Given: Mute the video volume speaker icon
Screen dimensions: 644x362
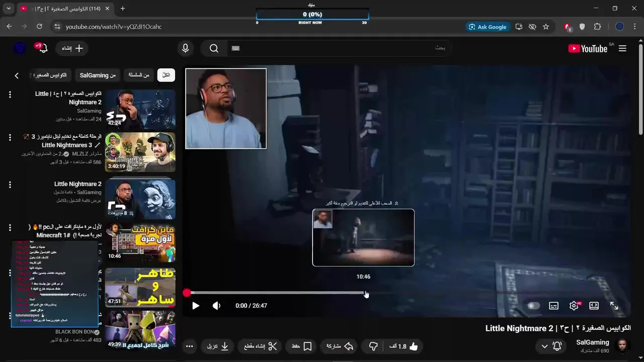Looking at the screenshot, I should click(217, 306).
